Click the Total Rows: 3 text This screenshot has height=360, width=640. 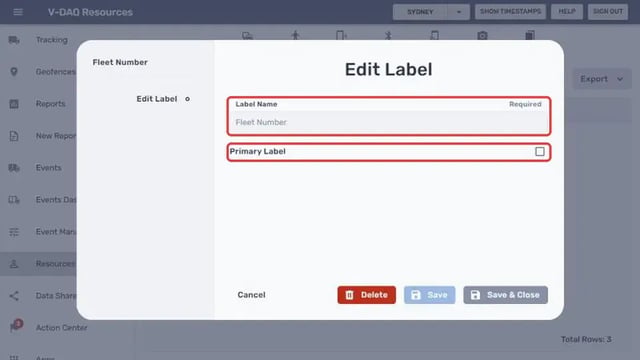click(586, 339)
